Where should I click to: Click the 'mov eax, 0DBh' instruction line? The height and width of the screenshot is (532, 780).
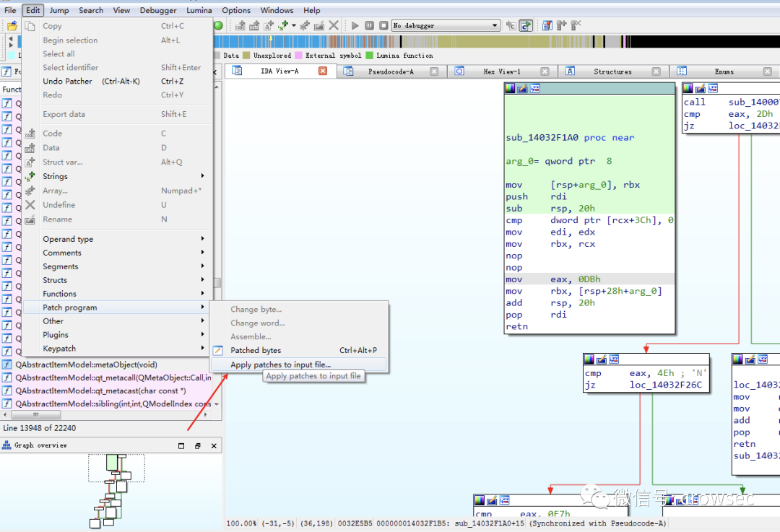[x=589, y=279]
